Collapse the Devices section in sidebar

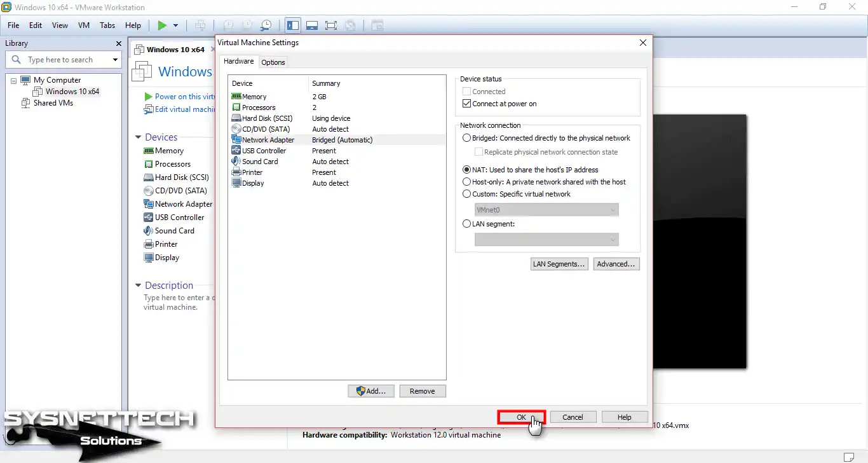point(138,137)
